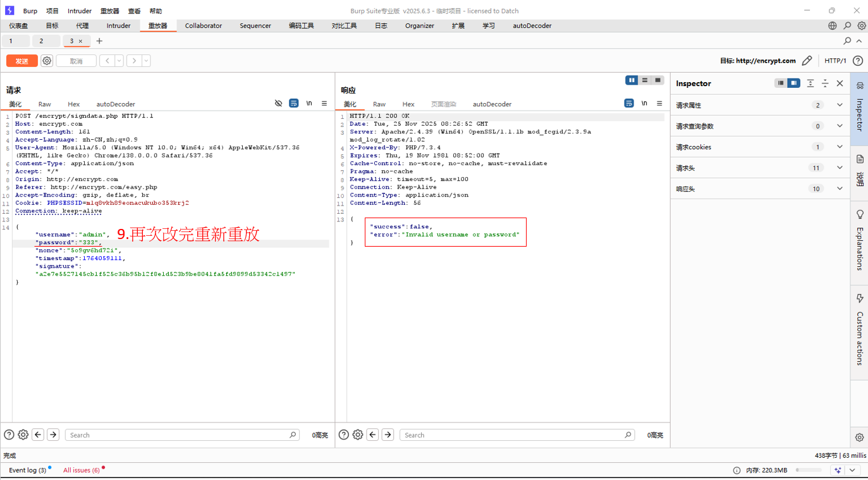Go to previous request in history
The image size is (868, 480).
[x=107, y=61]
